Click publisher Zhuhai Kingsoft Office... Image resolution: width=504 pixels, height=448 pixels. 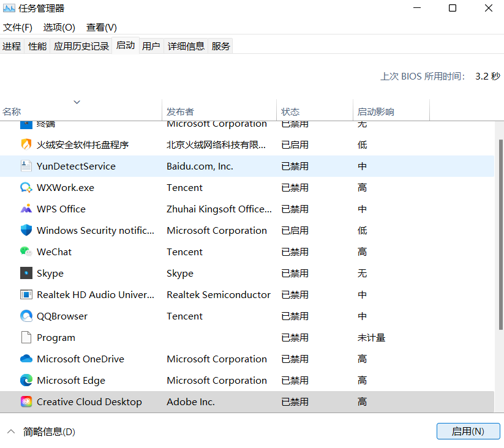[219, 209]
